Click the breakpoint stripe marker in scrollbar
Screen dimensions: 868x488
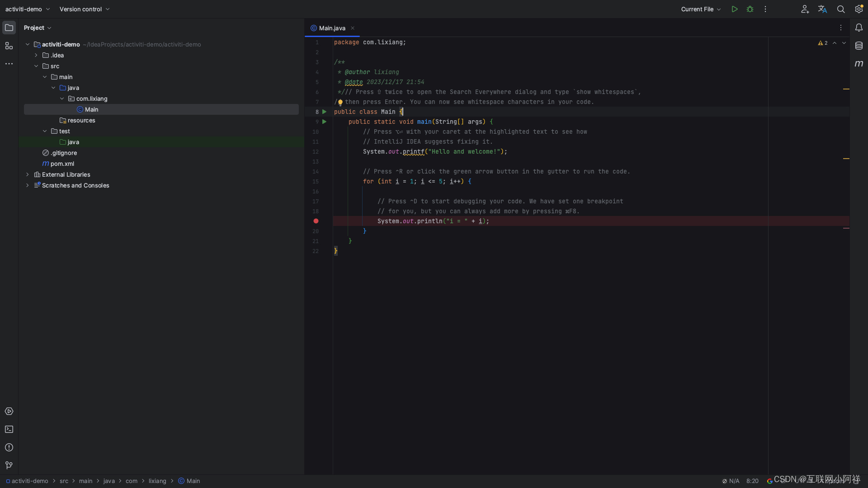pyautogui.click(x=846, y=228)
